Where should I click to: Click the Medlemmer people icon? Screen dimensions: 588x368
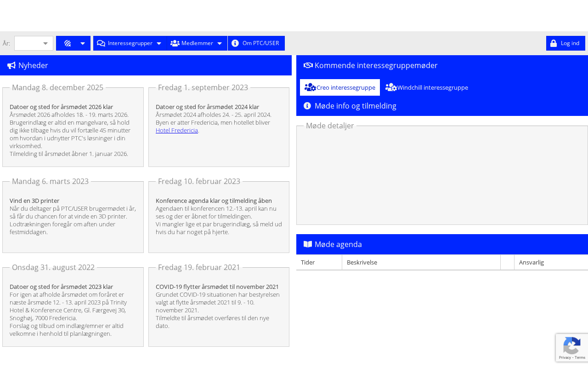175,43
